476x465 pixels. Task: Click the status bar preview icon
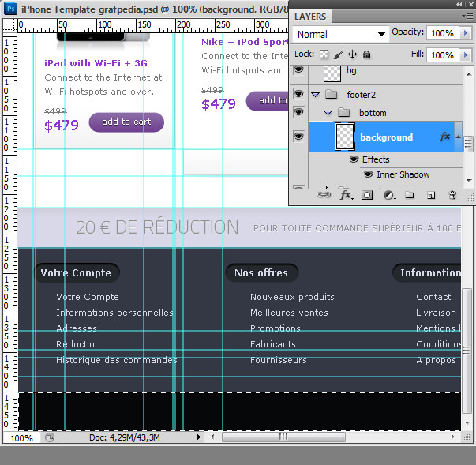(x=50, y=437)
